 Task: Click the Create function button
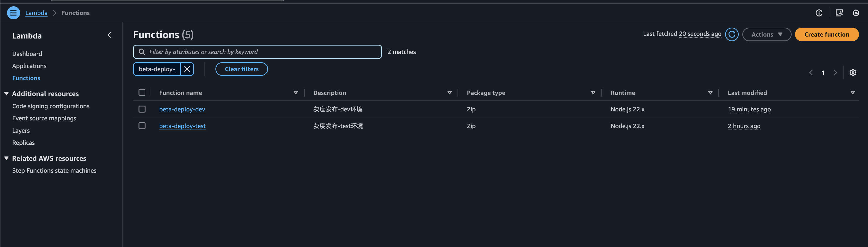827,34
